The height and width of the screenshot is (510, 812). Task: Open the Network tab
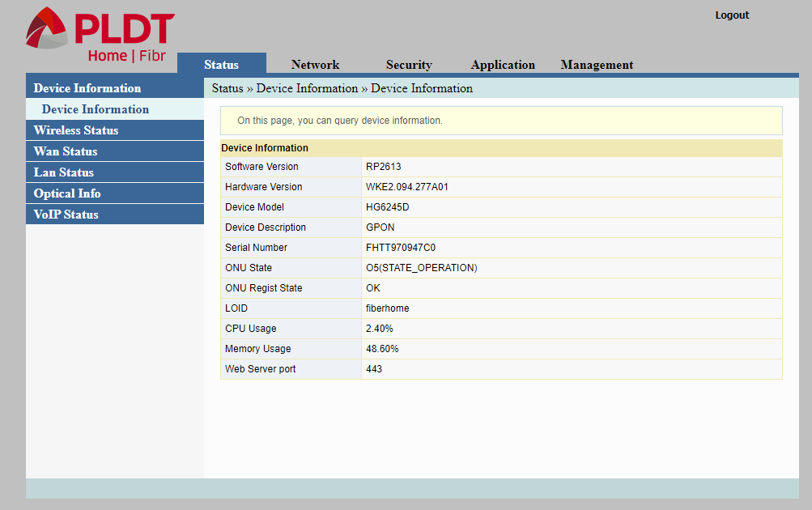point(315,64)
